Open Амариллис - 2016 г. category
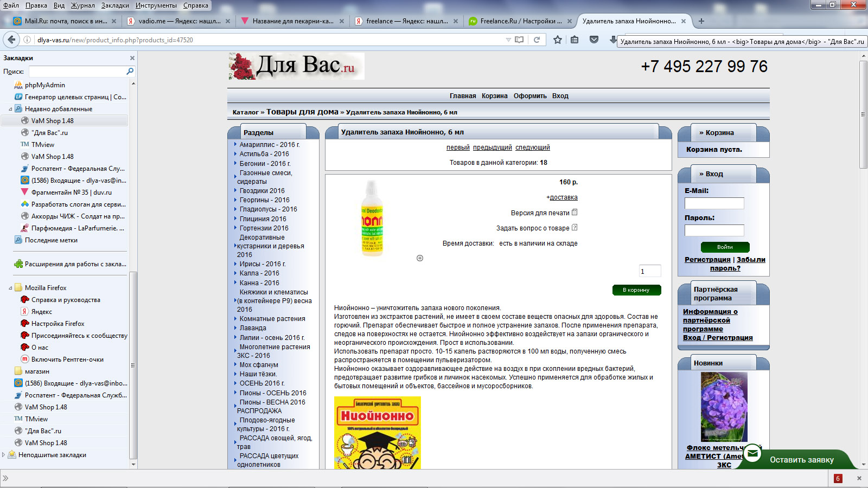 [270, 145]
